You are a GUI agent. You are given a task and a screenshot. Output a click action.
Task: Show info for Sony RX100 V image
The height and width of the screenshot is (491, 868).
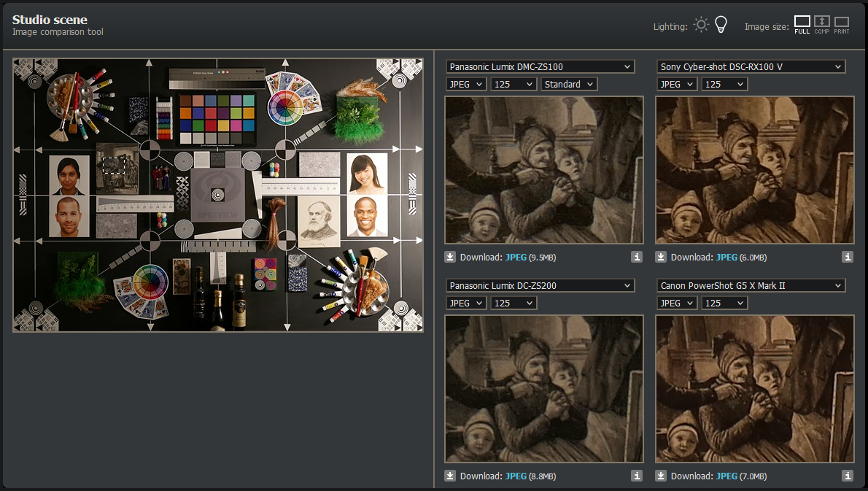click(x=848, y=257)
